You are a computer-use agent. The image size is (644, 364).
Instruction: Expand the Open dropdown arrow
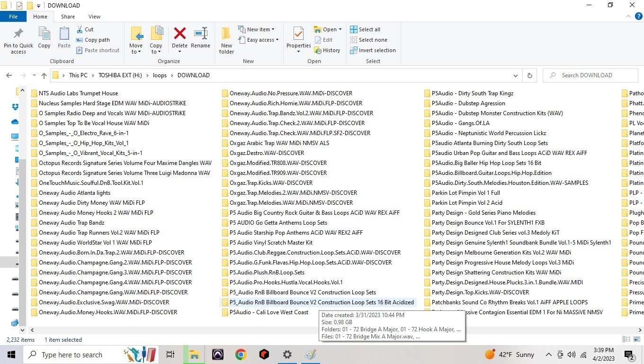(340, 29)
